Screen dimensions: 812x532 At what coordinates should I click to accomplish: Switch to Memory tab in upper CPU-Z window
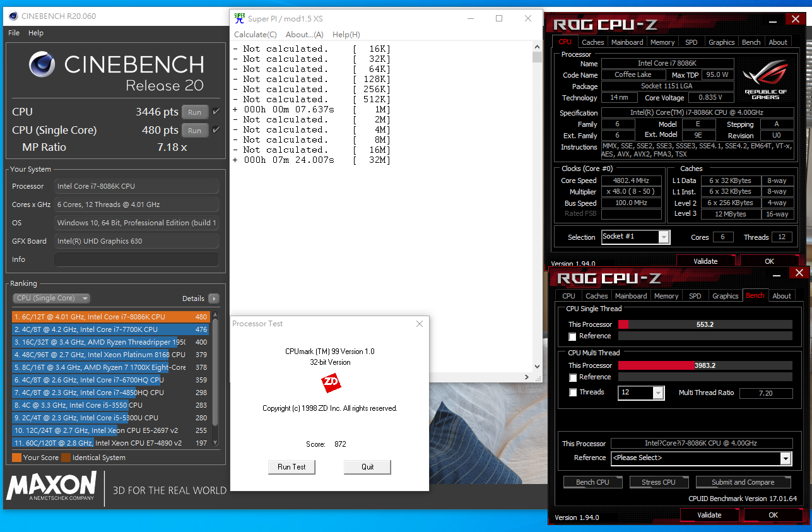pyautogui.click(x=662, y=42)
